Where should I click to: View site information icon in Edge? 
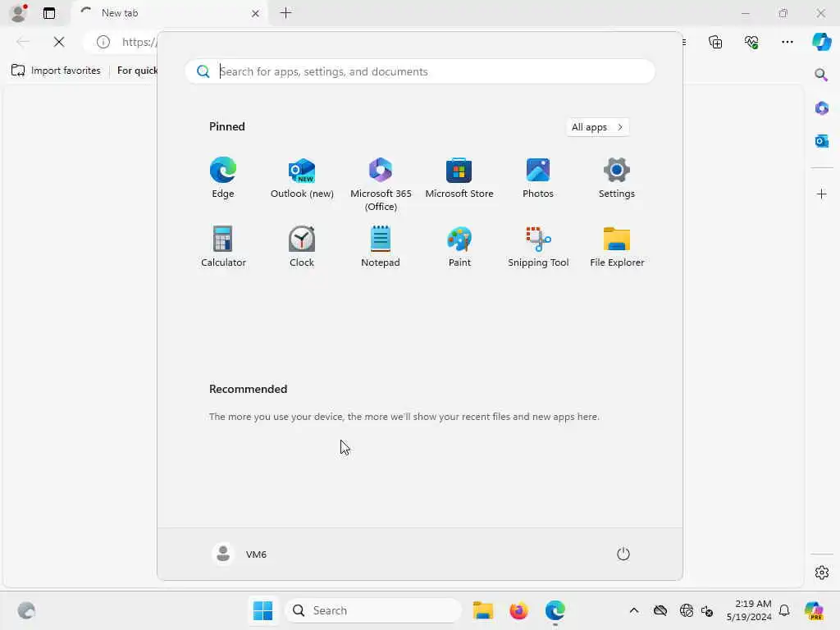tap(103, 42)
